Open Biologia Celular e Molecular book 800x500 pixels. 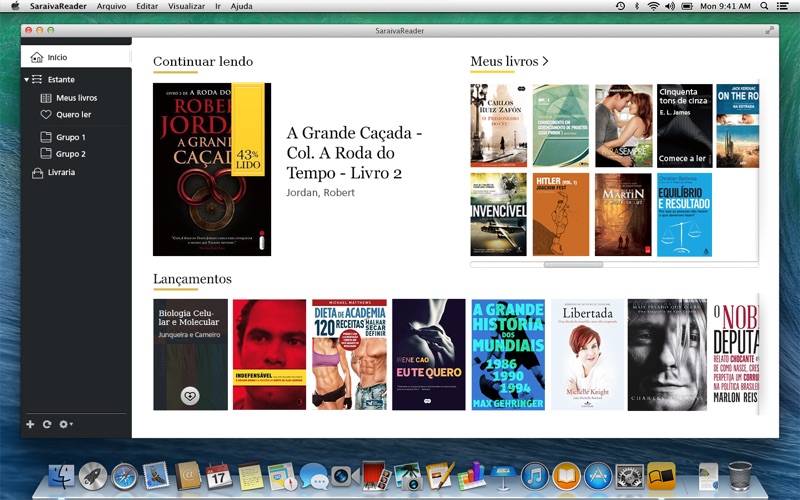(190, 354)
